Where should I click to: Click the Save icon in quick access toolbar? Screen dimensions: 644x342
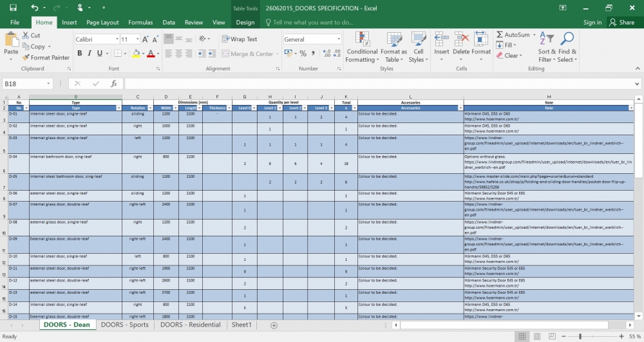(13, 8)
